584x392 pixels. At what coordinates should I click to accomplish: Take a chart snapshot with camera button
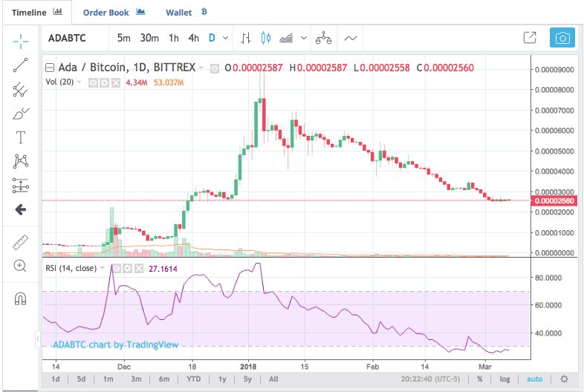coord(562,38)
